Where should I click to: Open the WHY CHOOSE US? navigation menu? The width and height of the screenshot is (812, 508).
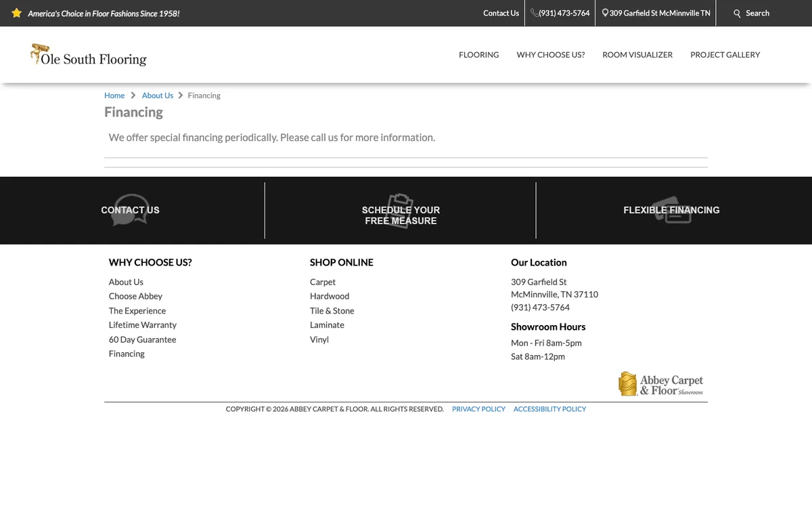point(551,55)
